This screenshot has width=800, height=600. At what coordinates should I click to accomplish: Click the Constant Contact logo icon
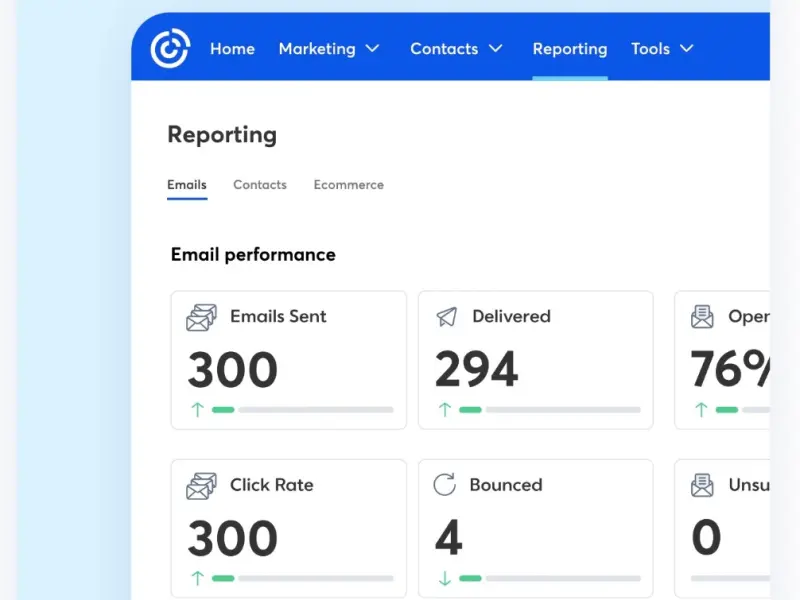pos(170,48)
